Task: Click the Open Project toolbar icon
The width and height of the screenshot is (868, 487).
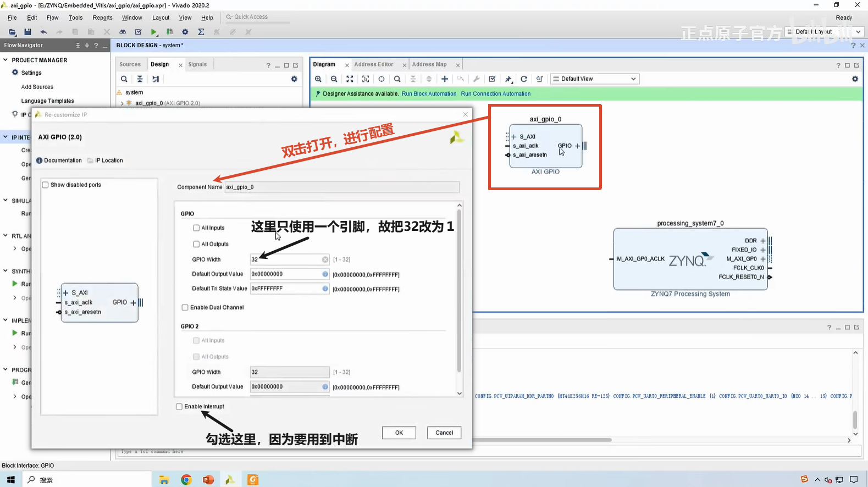Action: pos(12,32)
